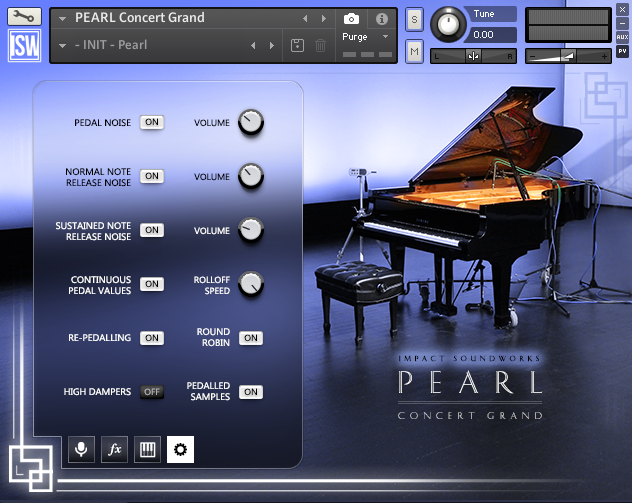This screenshot has width=632, height=503.
Task: Solo the instrument with the S button
Action: pyautogui.click(x=414, y=19)
